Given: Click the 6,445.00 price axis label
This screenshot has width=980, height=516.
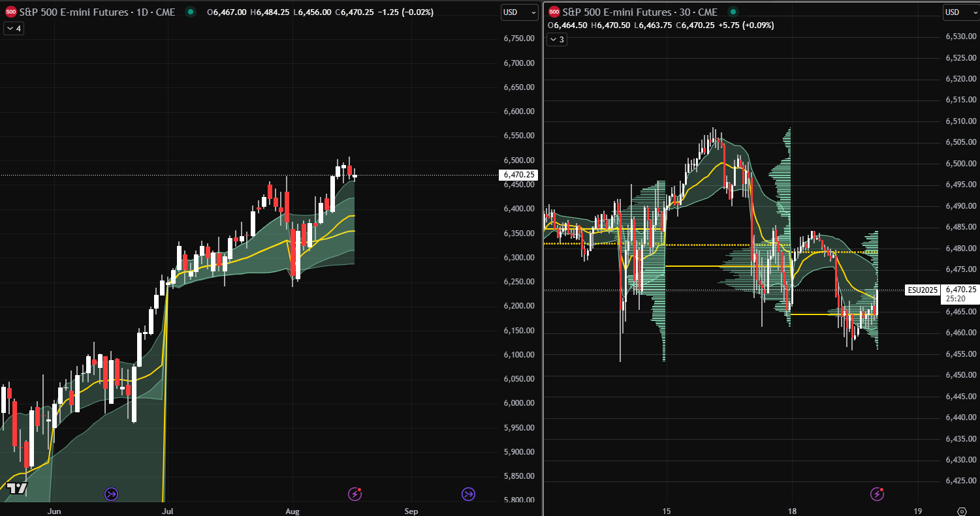Looking at the screenshot, I should tap(960, 397).
